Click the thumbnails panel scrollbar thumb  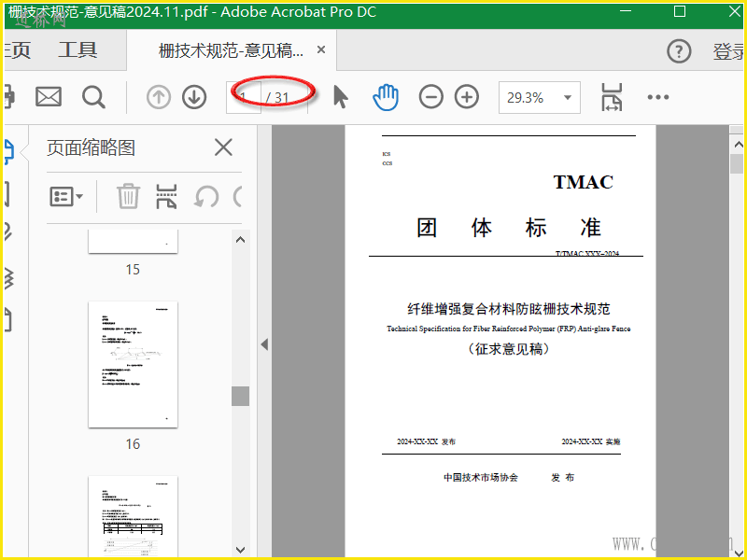(x=241, y=396)
